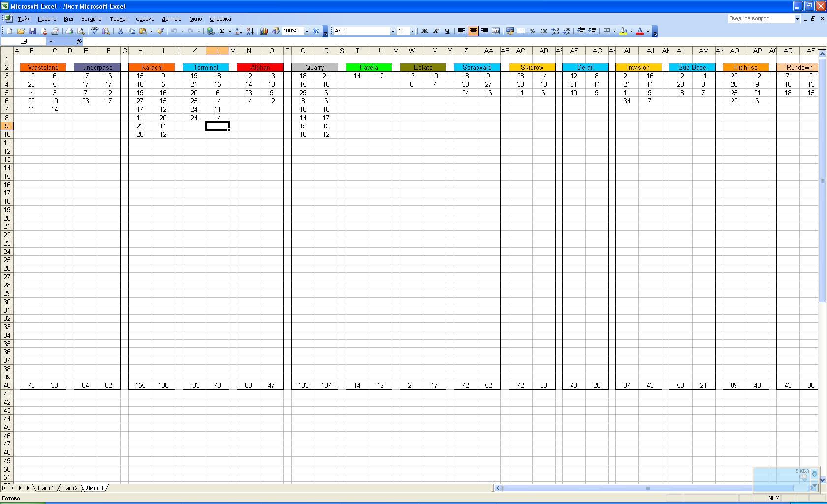Open the Name Box dropdown arrow
Viewport: 827px width, 504px height.
[51, 42]
